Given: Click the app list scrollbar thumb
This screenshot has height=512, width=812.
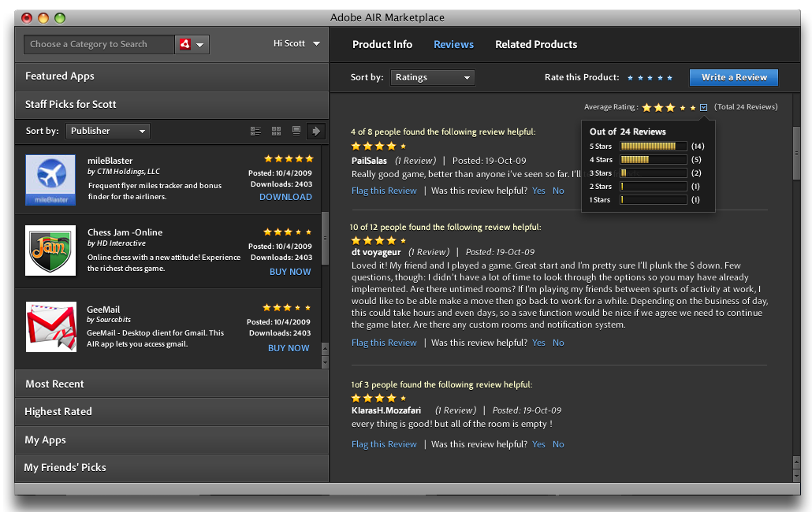Looking at the screenshot, I should (x=326, y=238).
